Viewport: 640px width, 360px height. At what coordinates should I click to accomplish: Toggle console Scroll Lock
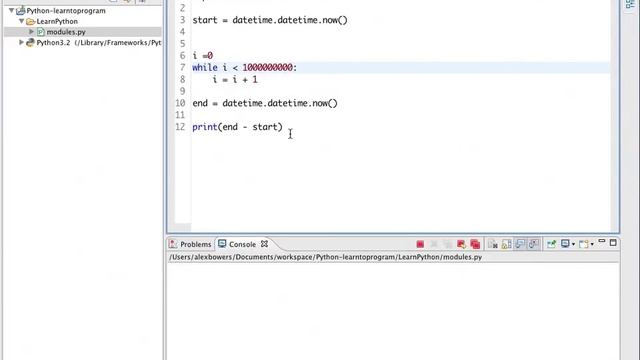click(x=507, y=244)
